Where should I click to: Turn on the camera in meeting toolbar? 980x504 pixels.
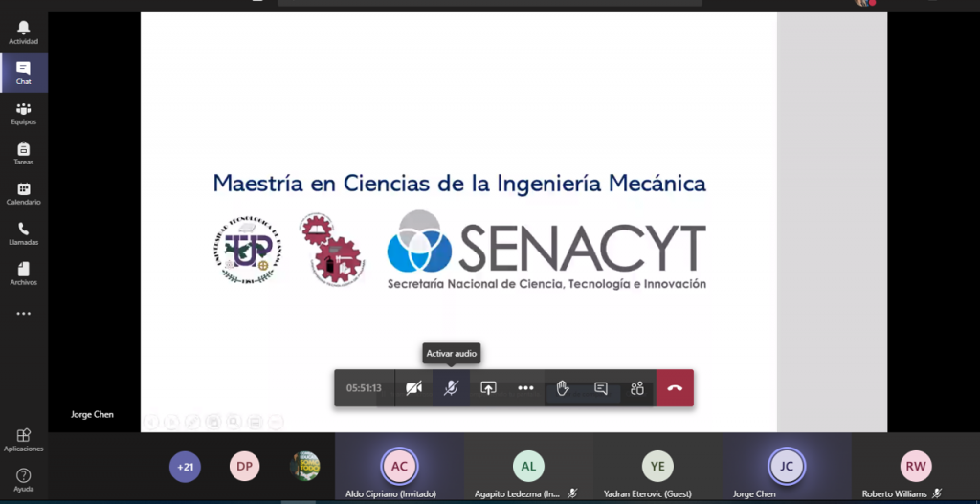coord(413,388)
